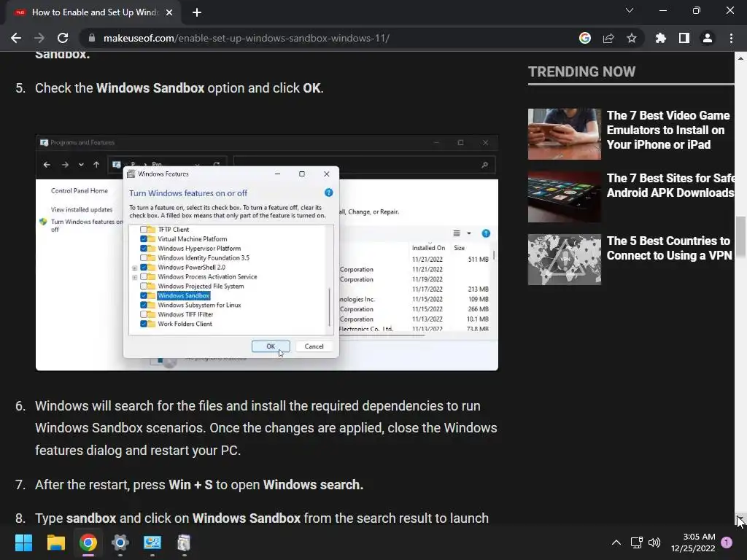Launch File Explorer from taskbar
747x560 pixels.
pos(55,542)
